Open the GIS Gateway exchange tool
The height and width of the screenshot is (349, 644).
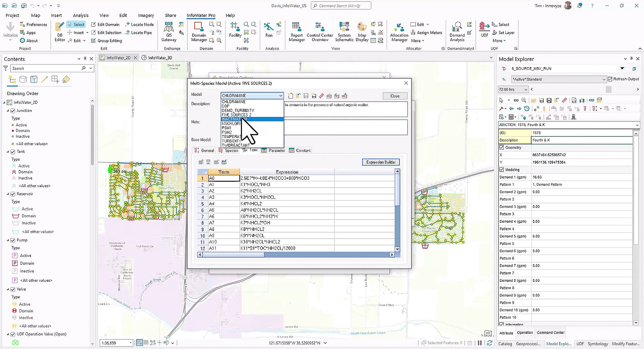point(169,32)
